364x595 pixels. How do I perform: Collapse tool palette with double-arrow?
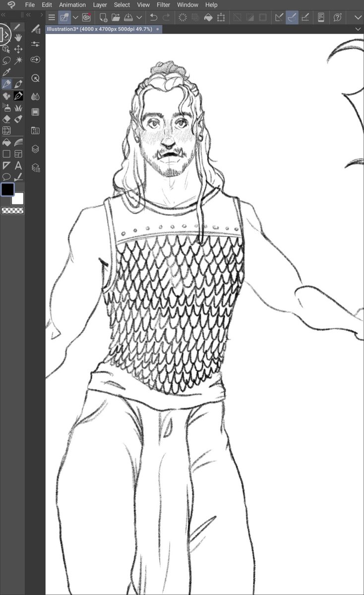point(3,15)
